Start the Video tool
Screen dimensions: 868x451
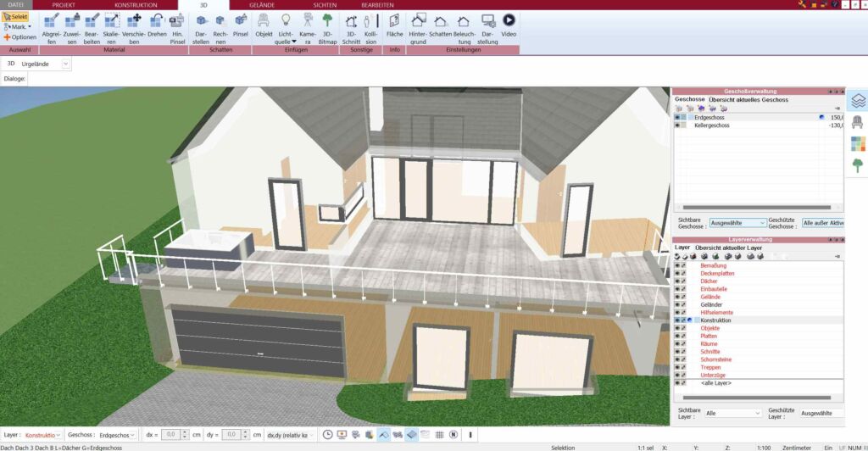coord(509,25)
